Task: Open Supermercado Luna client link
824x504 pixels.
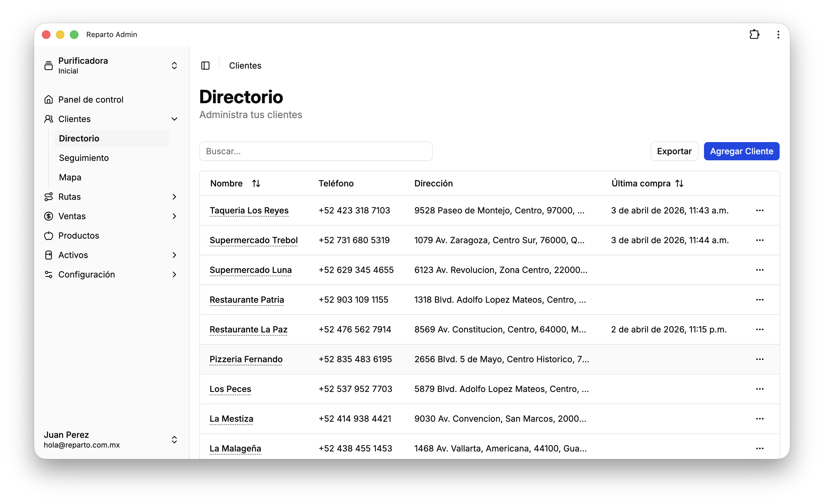Action: tap(250, 270)
